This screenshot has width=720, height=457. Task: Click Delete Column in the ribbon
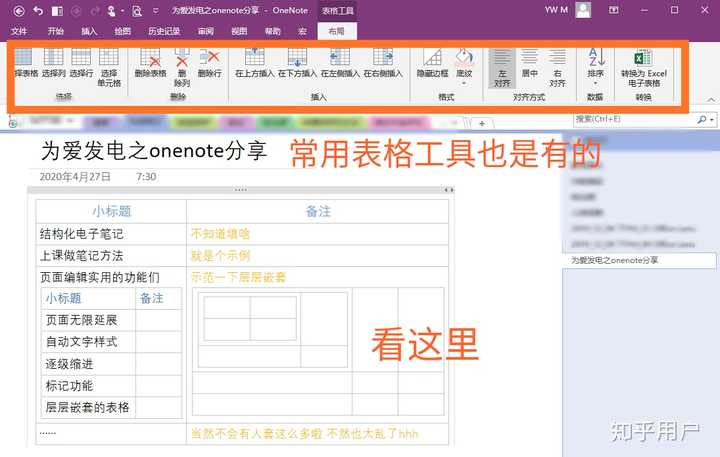[182, 68]
